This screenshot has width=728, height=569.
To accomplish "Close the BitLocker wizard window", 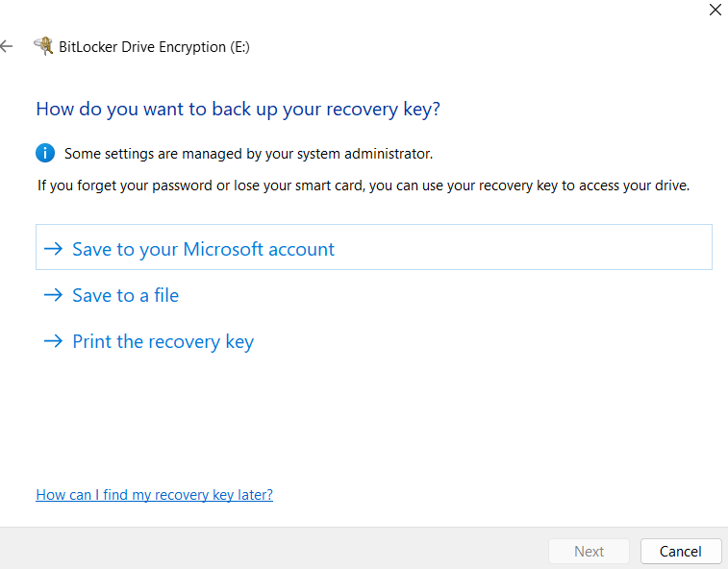I will point(715,11).
